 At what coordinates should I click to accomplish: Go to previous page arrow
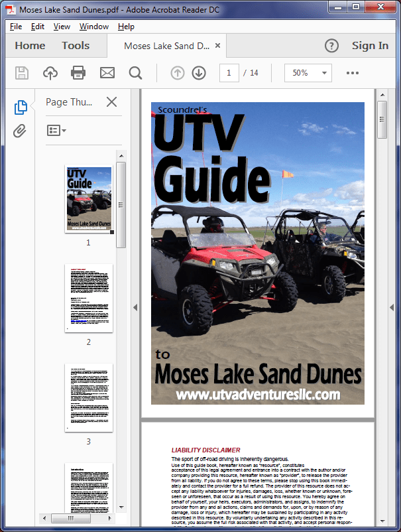[x=178, y=73]
